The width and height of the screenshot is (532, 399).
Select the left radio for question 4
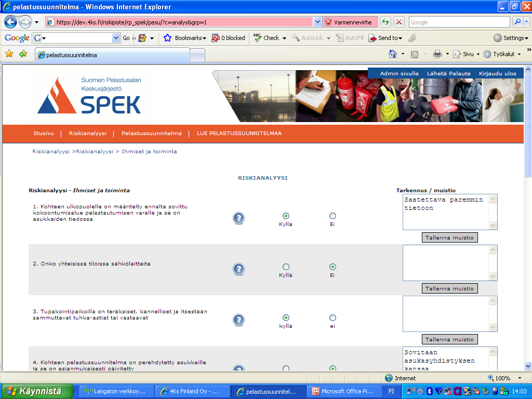286,368
